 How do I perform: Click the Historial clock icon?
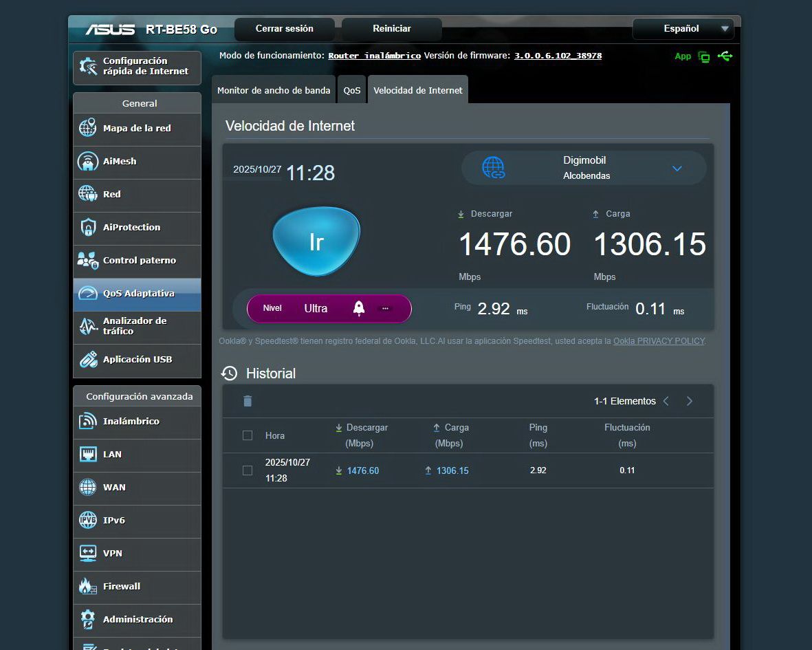click(229, 373)
